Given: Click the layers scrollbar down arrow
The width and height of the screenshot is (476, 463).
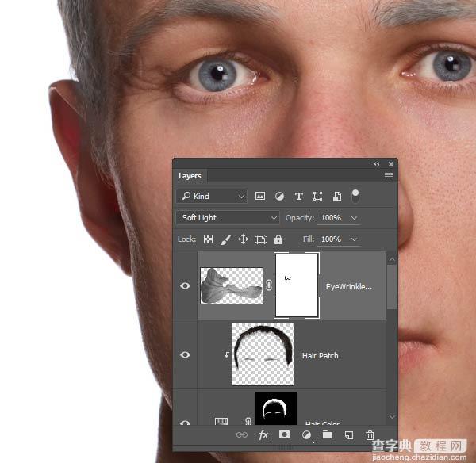Looking at the screenshot, I should pos(392,416).
